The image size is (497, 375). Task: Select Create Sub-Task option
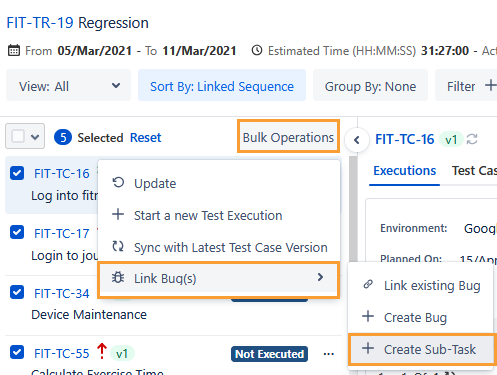(x=422, y=349)
